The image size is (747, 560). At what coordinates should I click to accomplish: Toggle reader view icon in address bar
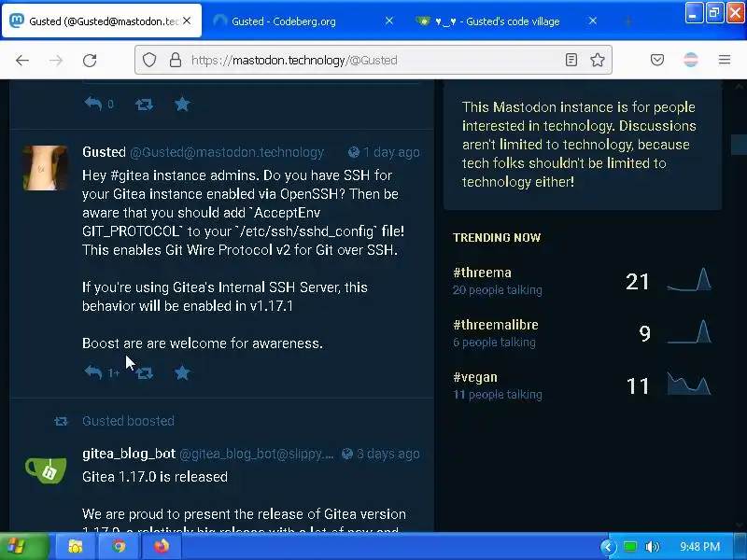pos(571,60)
